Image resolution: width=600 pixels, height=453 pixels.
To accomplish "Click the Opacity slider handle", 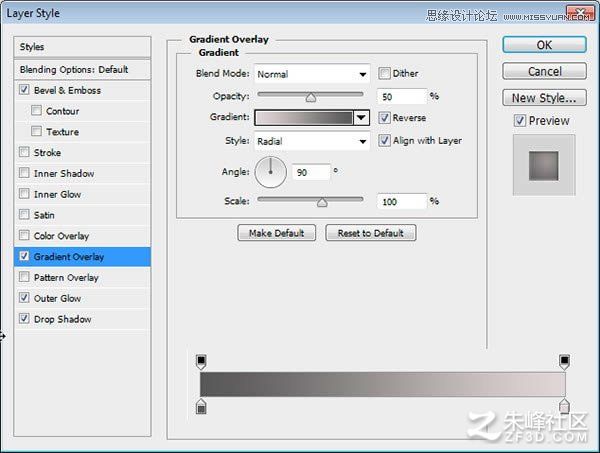I will [311, 98].
